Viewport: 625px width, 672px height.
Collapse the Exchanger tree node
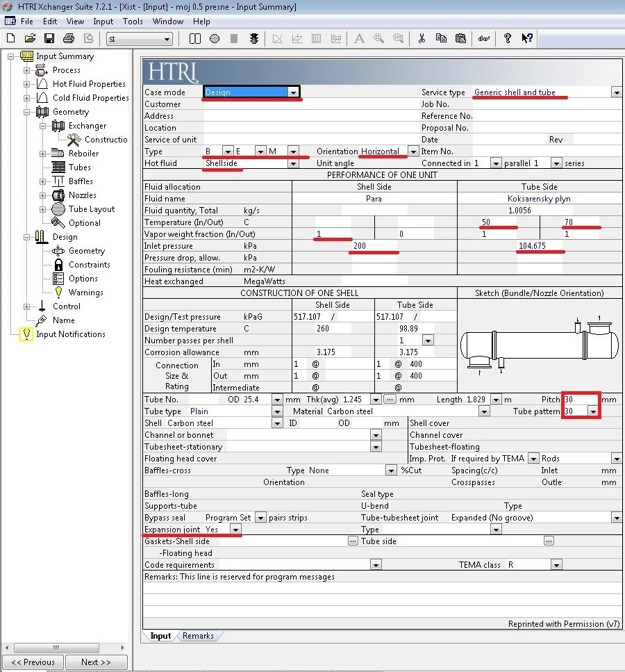tap(43, 126)
